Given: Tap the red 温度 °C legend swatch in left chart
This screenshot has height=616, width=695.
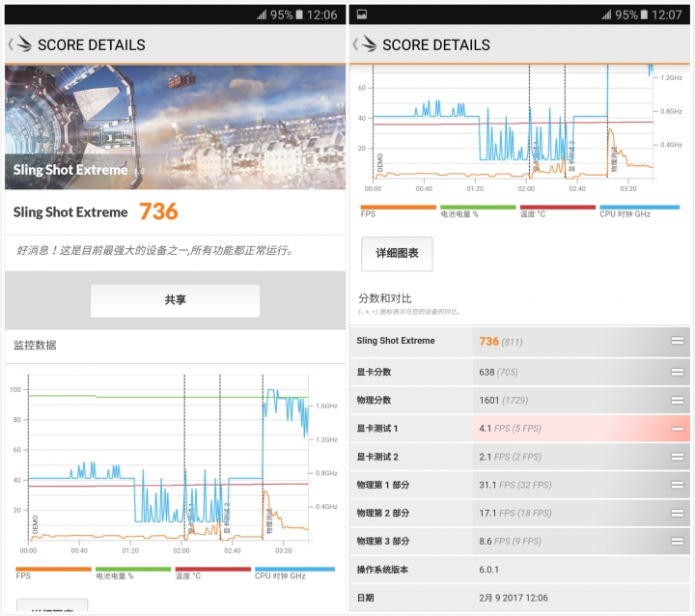Looking at the screenshot, I should click(x=212, y=569).
